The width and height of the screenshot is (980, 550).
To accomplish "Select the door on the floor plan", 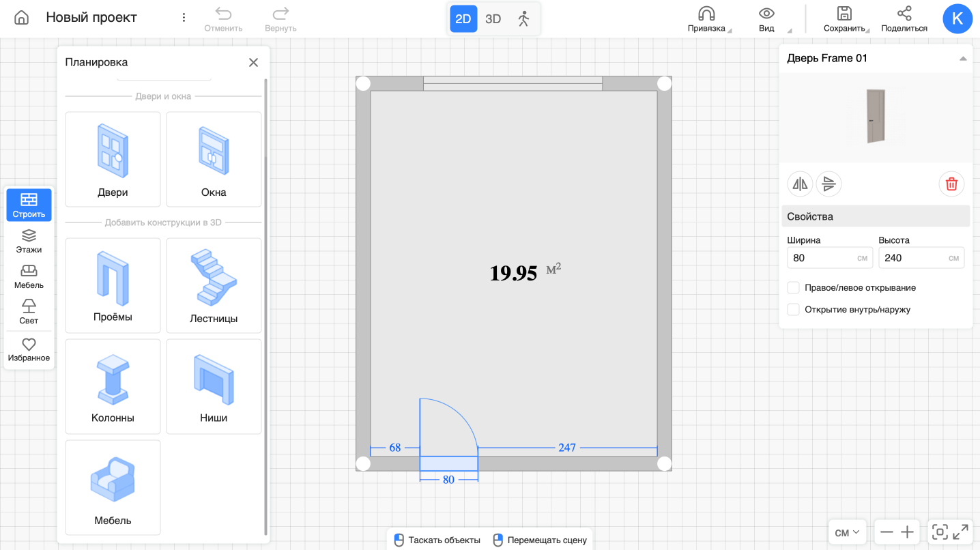I will pyautogui.click(x=448, y=463).
